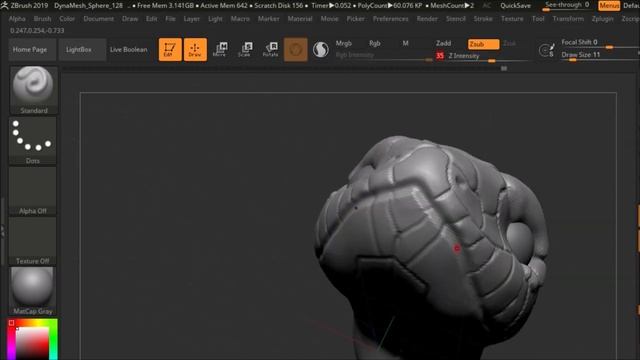Open the Tool menu

pos(538,19)
